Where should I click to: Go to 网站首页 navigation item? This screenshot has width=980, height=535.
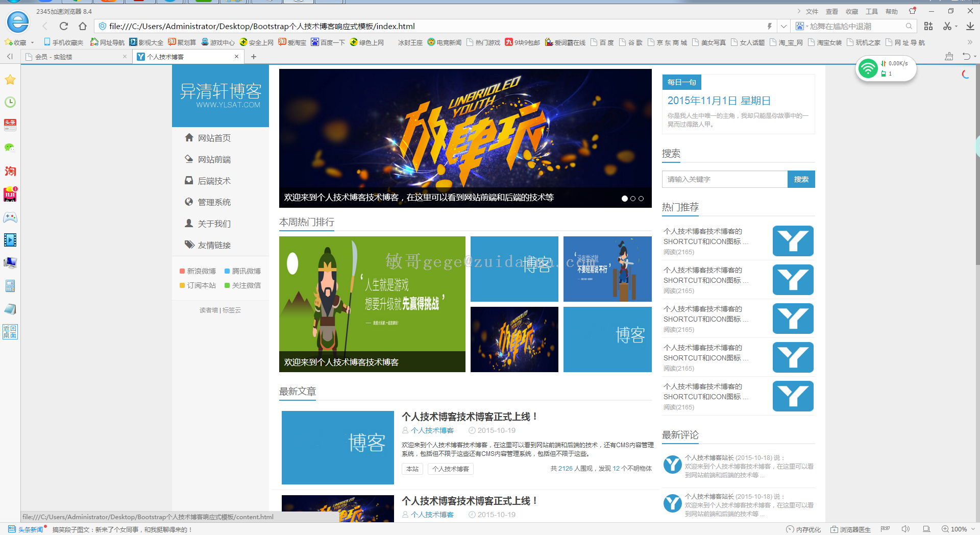pos(214,138)
